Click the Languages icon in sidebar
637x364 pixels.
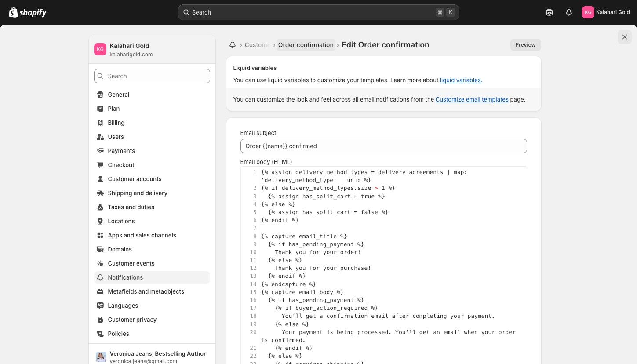pos(100,306)
